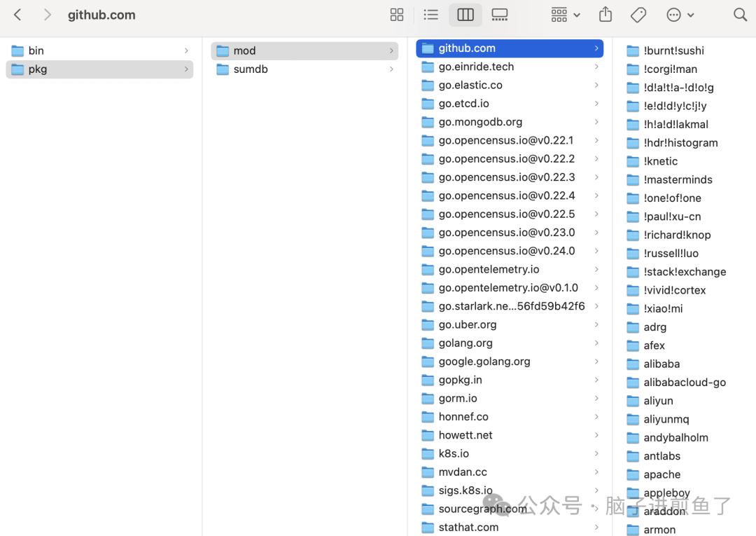Click !stack!exchange folder icon
756x536 pixels.
(633, 272)
